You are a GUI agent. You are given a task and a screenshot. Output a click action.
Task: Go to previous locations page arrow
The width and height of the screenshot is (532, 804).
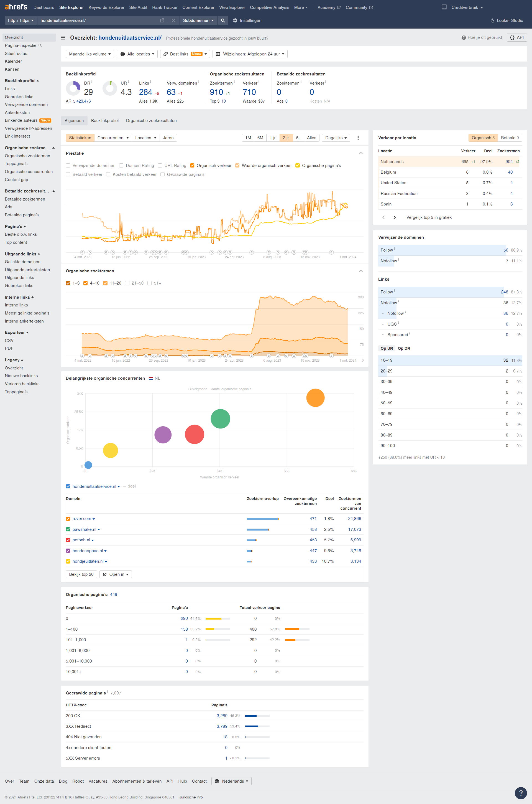384,217
